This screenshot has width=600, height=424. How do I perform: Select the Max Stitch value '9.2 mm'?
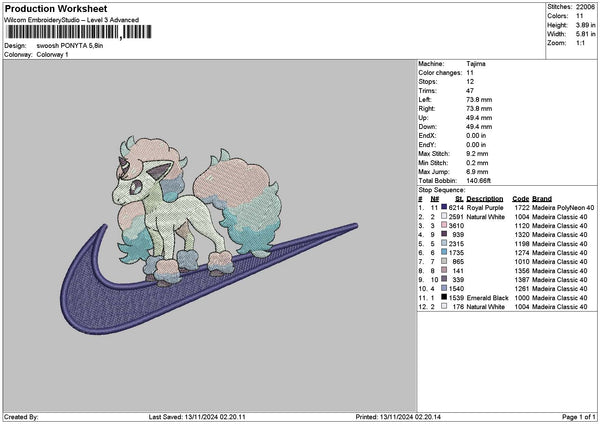[x=477, y=154]
